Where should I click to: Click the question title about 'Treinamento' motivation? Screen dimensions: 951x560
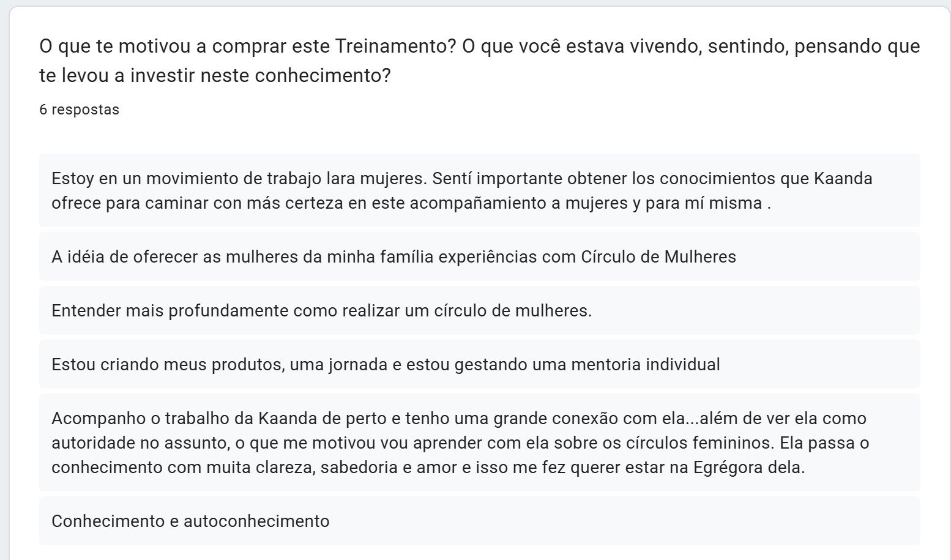point(479,47)
